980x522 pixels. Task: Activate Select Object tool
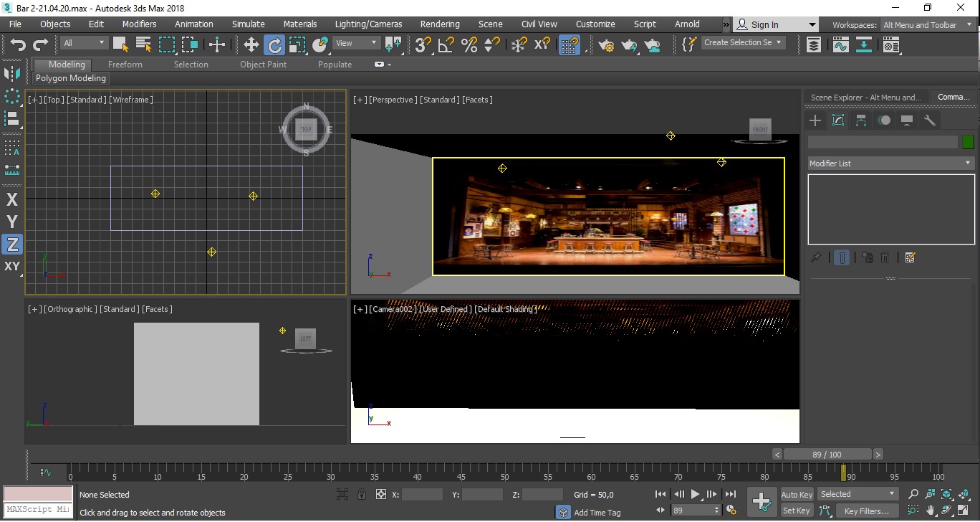[120, 44]
